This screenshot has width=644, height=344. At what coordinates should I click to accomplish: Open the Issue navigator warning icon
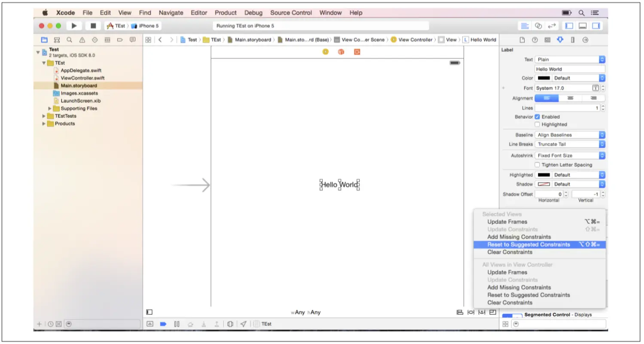pos(82,40)
